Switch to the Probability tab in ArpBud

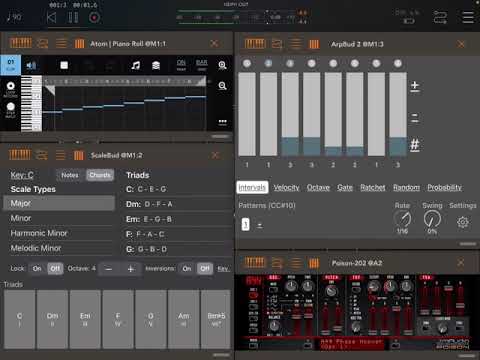(x=445, y=188)
